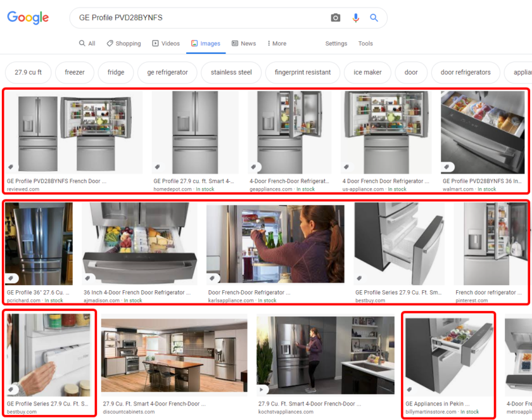Filter by stainless steel chip

click(x=231, y=72)
